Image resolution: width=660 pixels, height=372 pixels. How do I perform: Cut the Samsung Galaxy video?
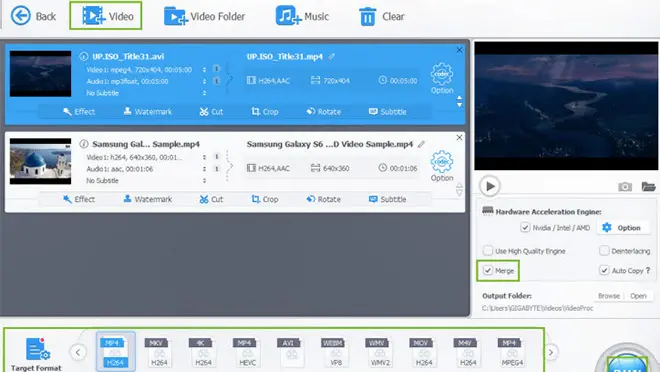pos(211,199)
